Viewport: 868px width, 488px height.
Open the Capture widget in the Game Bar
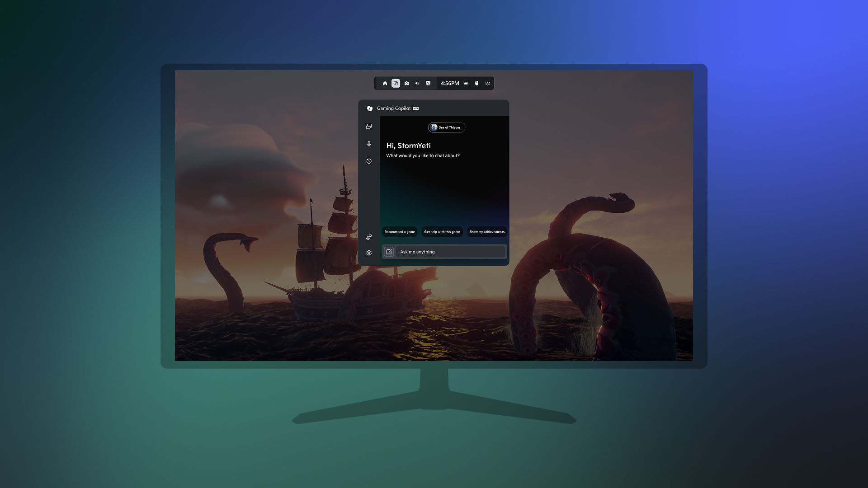click(x=406, y=84)
